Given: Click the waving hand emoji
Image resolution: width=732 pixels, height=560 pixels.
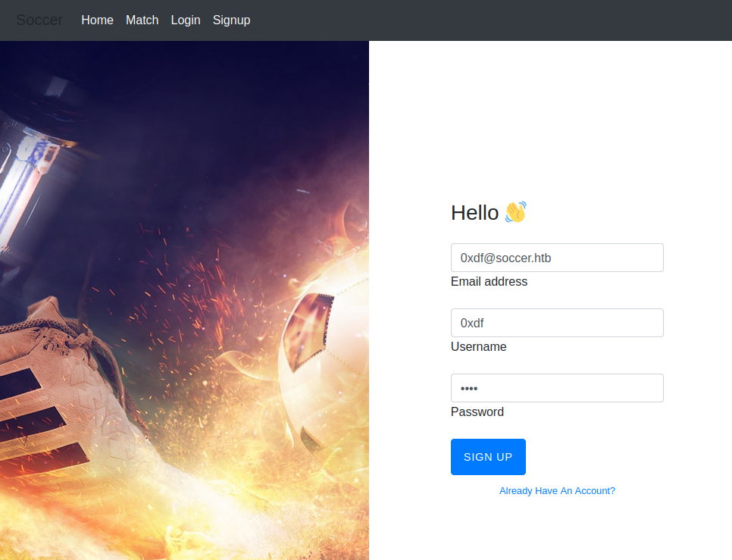Looking at the screenshot, I should (x=515, y=212).
